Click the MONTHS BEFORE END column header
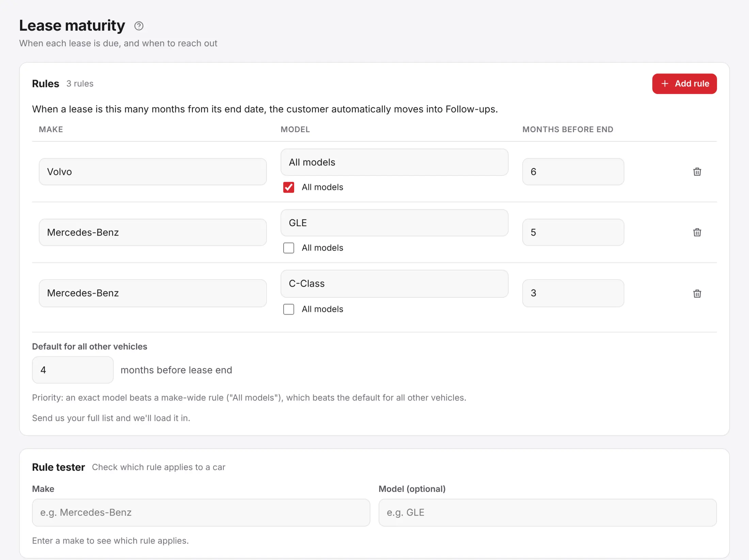The image size is (749, 560). point(568,129)
